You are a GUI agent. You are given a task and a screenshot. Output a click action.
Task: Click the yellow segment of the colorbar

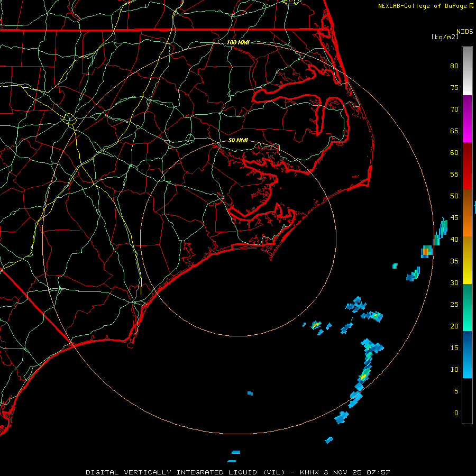pos(467,260)
